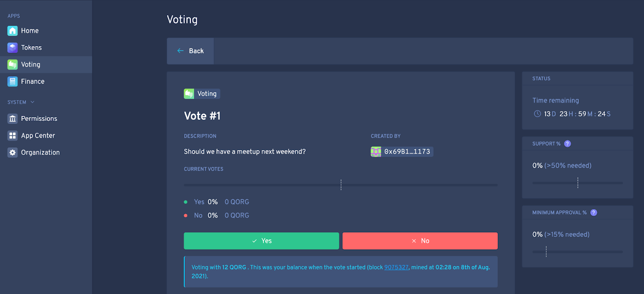
Task: Click the Voting badge above Vote #1
Action: tap(202, 93)
